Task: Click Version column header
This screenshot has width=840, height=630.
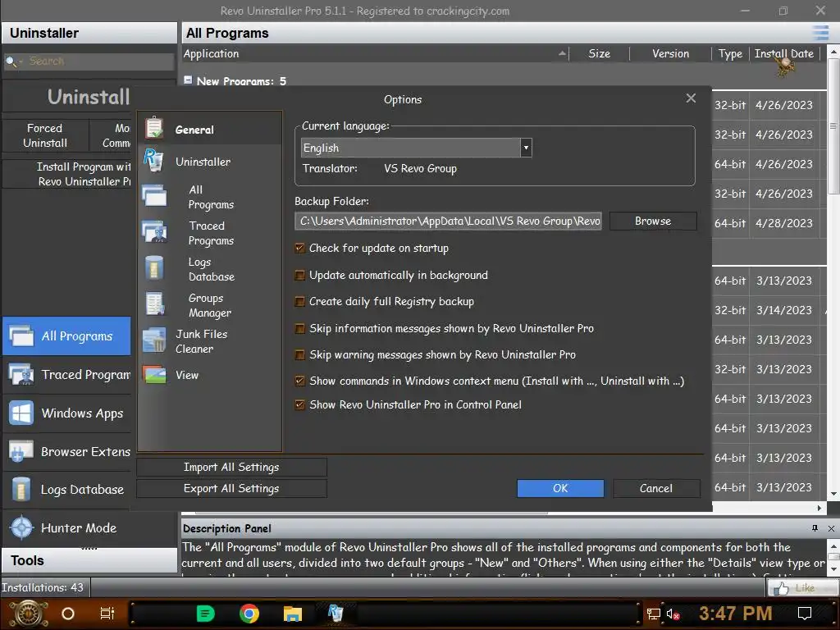Action: 671,53
